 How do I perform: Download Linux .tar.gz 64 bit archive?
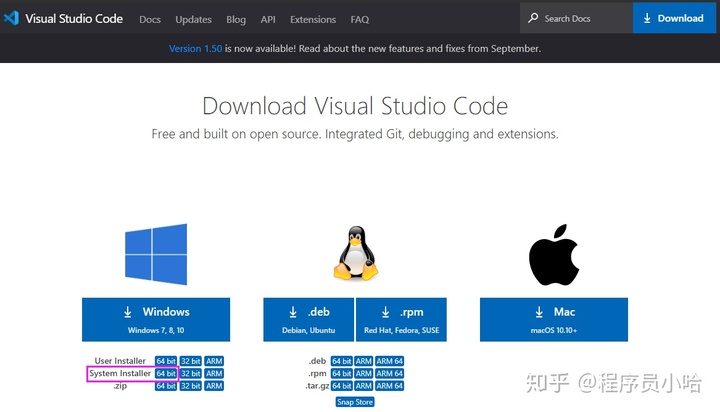(x=342, y=386)
